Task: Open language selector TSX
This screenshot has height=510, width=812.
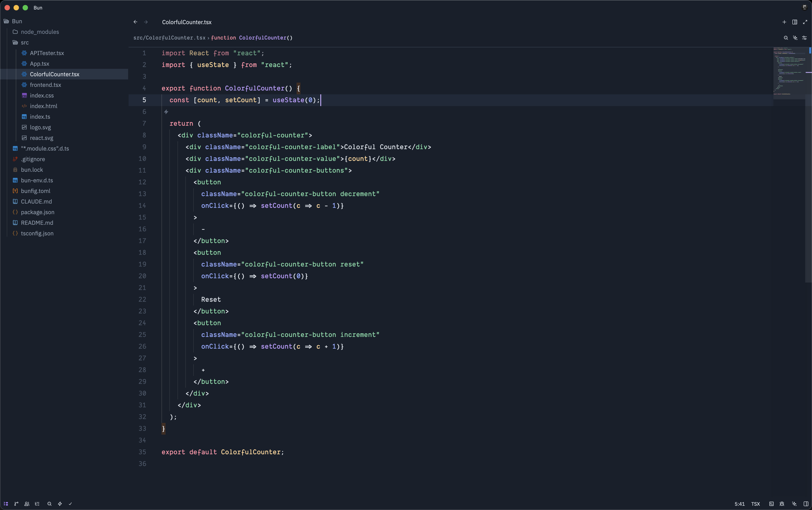Action: pos(755,504)
